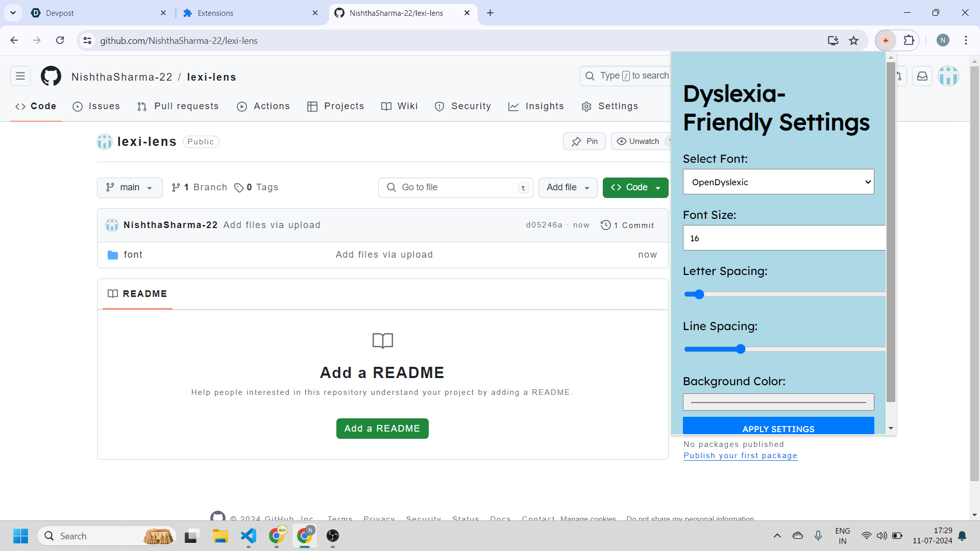This screenshot has width=980, height=551.
Task: Open the notifications inbox icon
Action: coord(922,77)
